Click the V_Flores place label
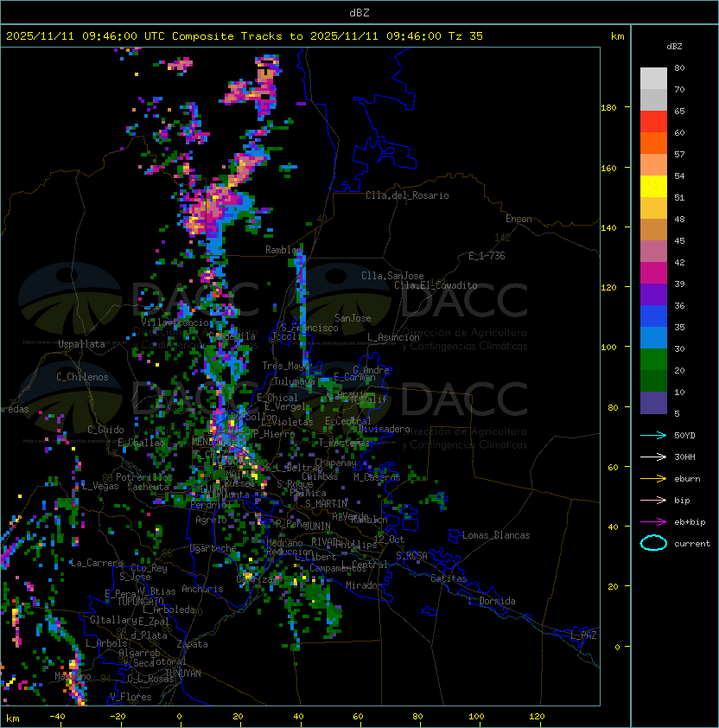 pyautogui.click(x=130, y=696)
